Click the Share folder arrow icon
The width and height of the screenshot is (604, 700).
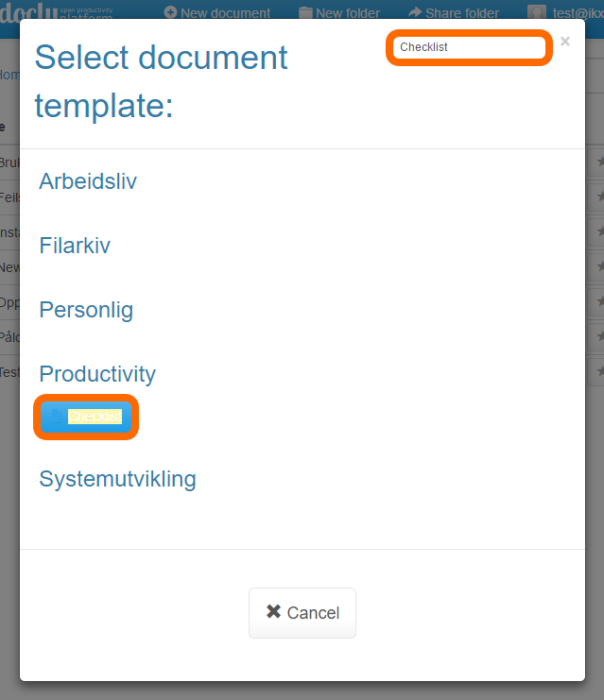click(x=415, y=12)
